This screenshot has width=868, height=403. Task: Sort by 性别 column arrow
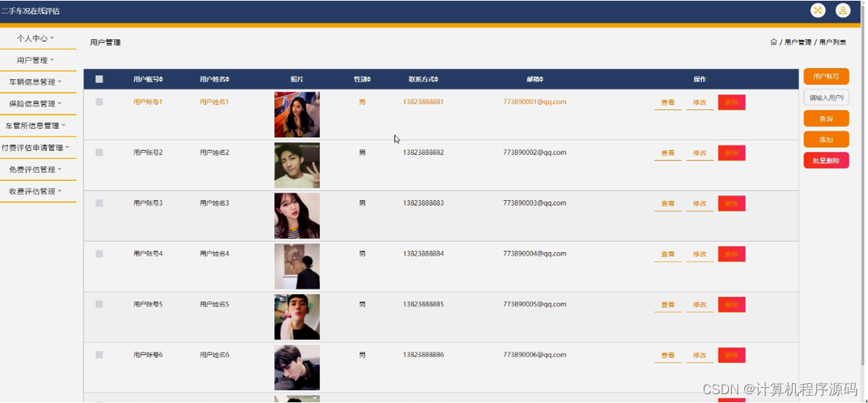tap(368, 79)
